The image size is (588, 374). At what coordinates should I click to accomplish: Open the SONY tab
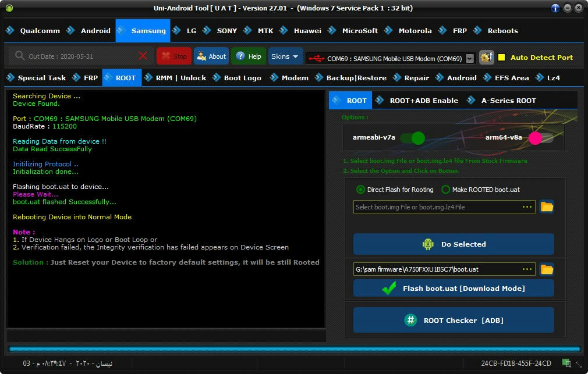click(x=220, y=31)
